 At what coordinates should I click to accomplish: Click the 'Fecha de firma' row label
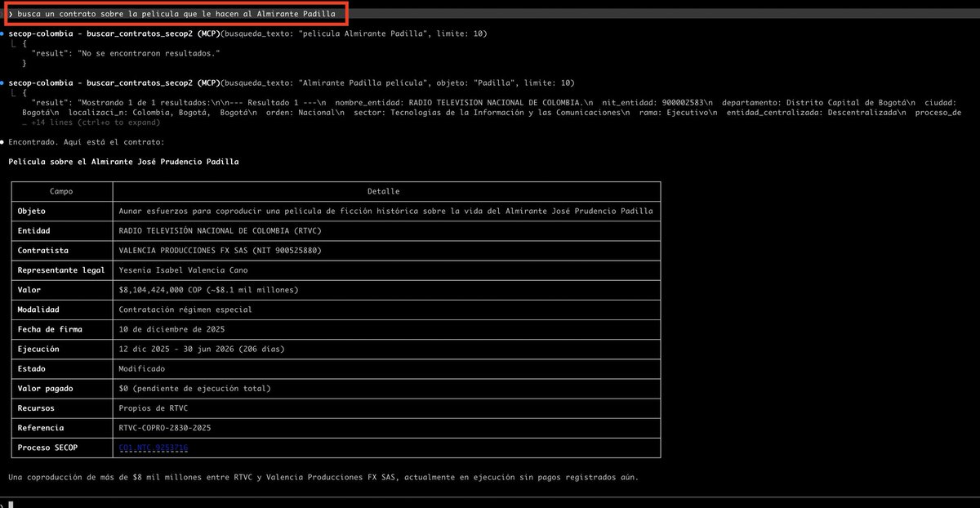pos(51,329)
